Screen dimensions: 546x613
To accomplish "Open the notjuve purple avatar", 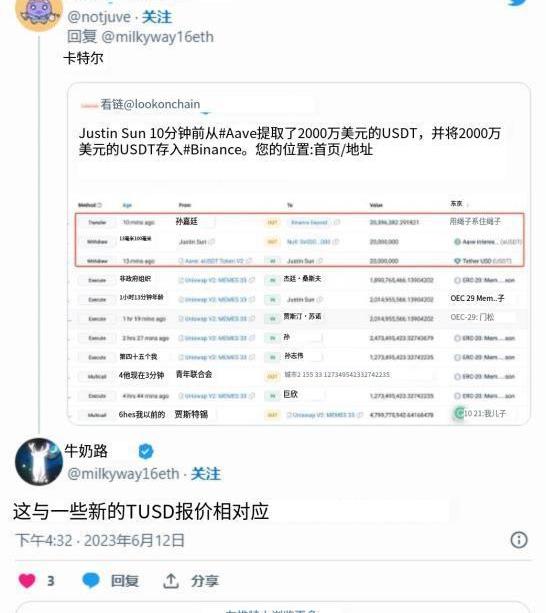I will pos(39,14).
